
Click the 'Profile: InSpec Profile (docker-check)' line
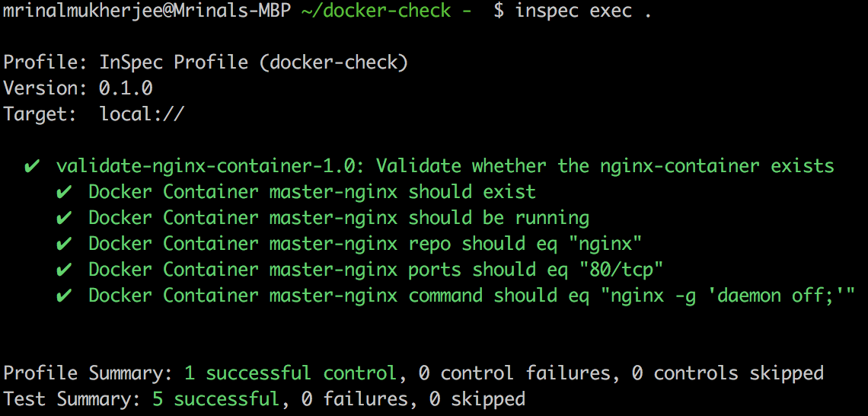pos(206,62)
